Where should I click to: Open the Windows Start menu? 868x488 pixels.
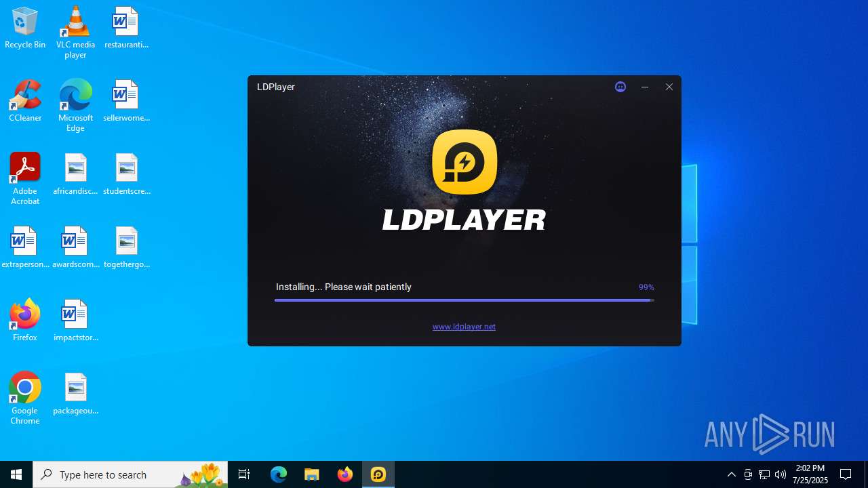[x=16, y=474]
